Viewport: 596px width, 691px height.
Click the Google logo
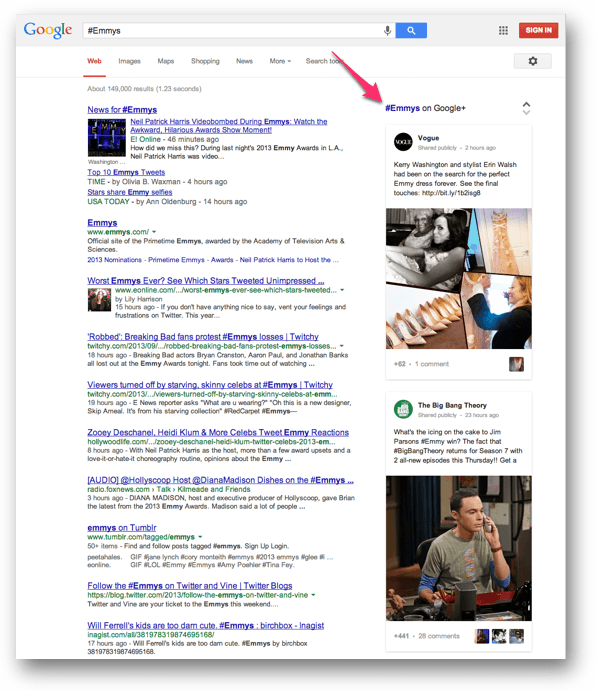click(48, 30)
